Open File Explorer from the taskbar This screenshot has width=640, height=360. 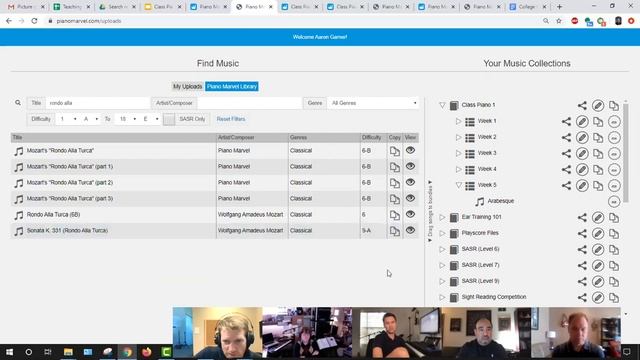pyautogui.click(x=68, y=352)
